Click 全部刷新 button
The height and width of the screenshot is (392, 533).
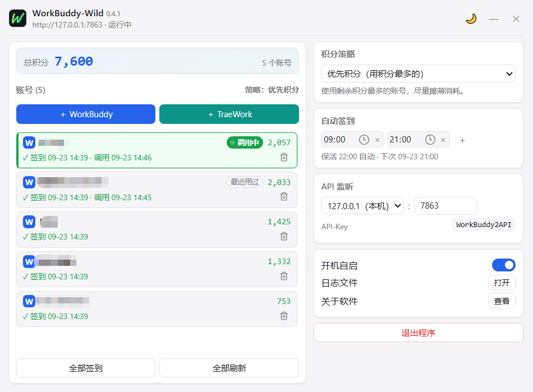[x=229, y=368]
